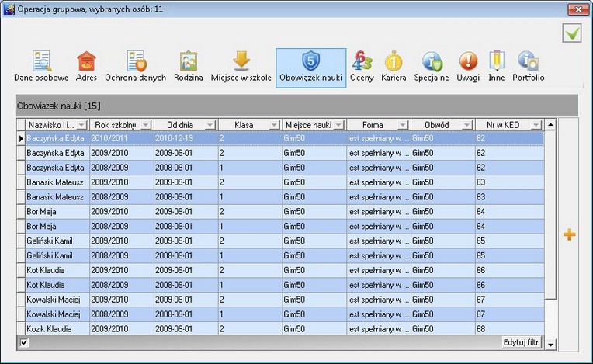Click date cell 2010-12-19
Image resolution: width=593 pixels, height=364 pixels.
tap(186, 138)
